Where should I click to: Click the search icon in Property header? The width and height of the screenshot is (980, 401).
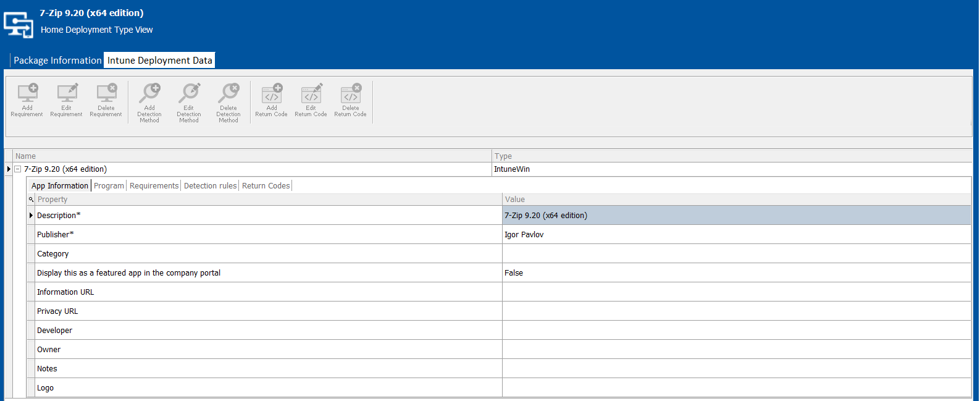[x=31, y=200]
